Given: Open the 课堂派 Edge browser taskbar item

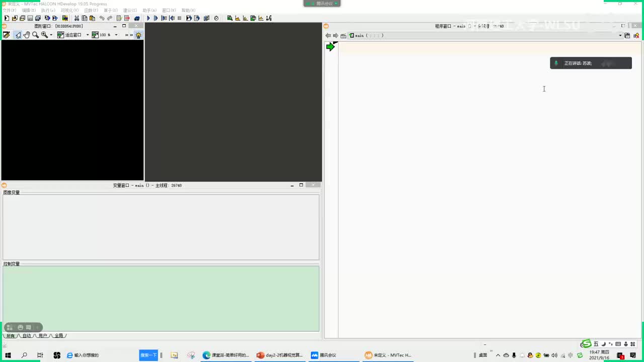Looking at the screenshot, I should (x=226, y=355).
